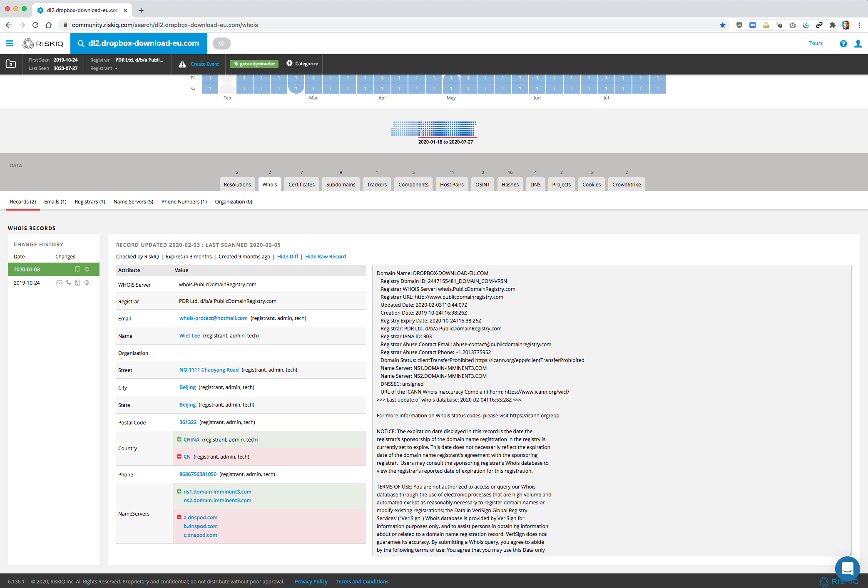Open the Resolutions tab

click(x=237, y=184)
